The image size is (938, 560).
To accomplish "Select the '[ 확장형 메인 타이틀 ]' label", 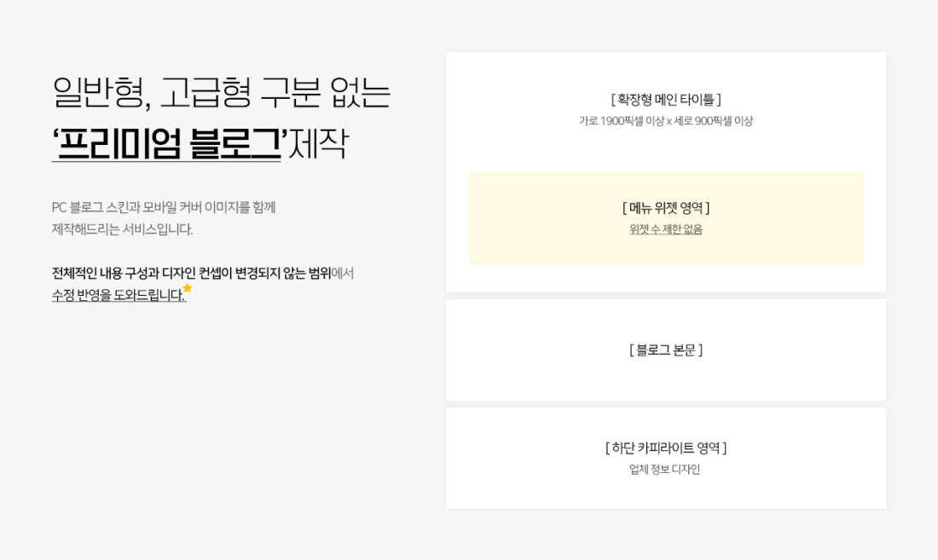I will [x=666, y=99].
